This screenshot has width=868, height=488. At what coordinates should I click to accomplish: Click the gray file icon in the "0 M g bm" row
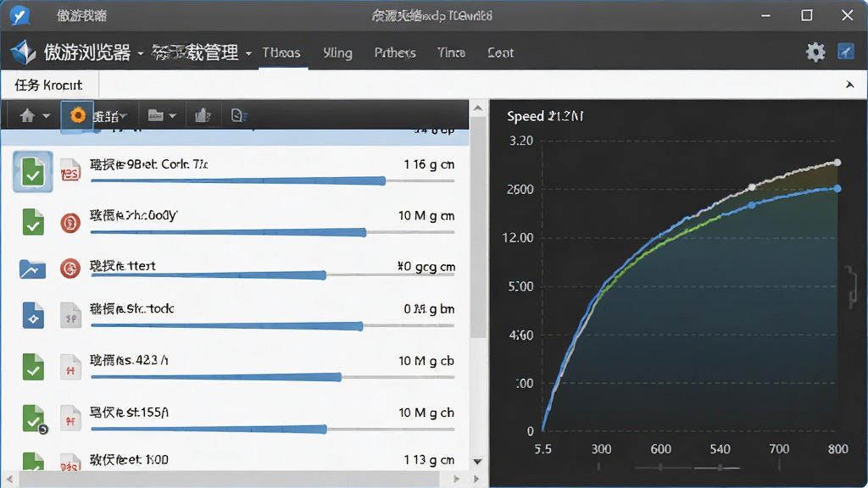click(71, 315)
